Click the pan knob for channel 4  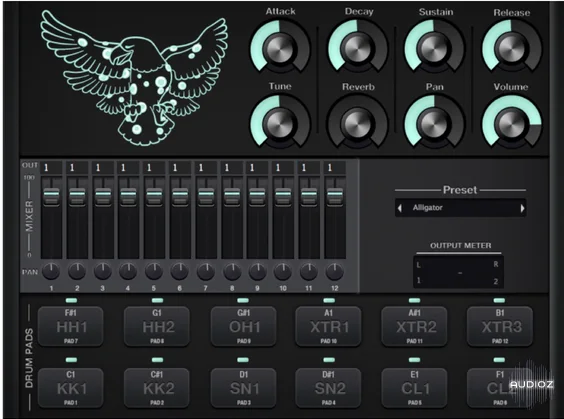(128, 271)
